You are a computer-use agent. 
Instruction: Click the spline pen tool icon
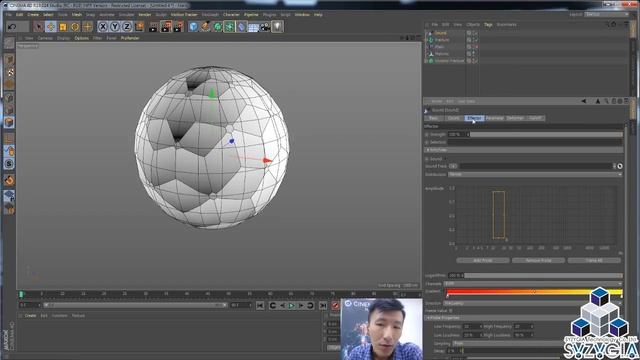(205, 27)
